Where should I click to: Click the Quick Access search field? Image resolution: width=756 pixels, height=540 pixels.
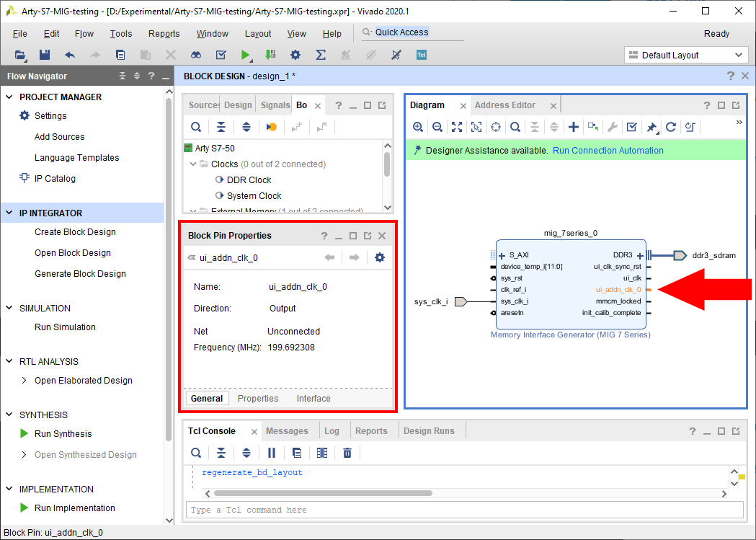[x=412, y=32]
